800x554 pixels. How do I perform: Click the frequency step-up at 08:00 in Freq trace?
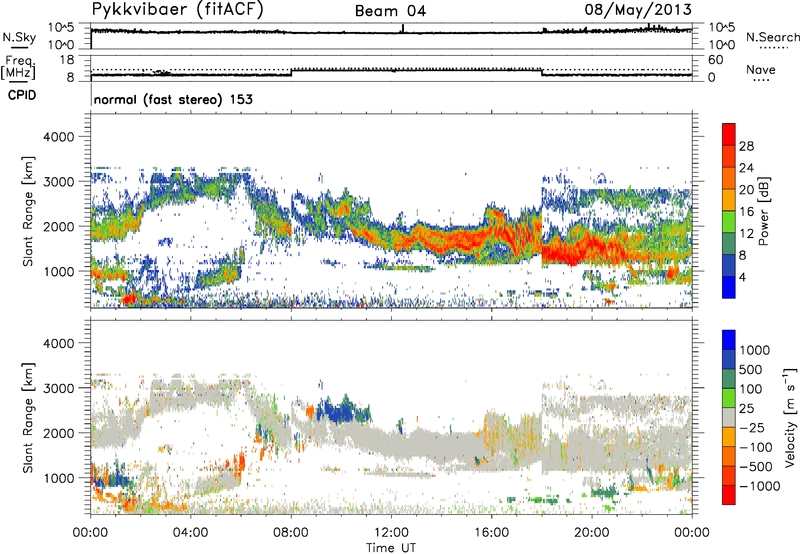(291, 72)
